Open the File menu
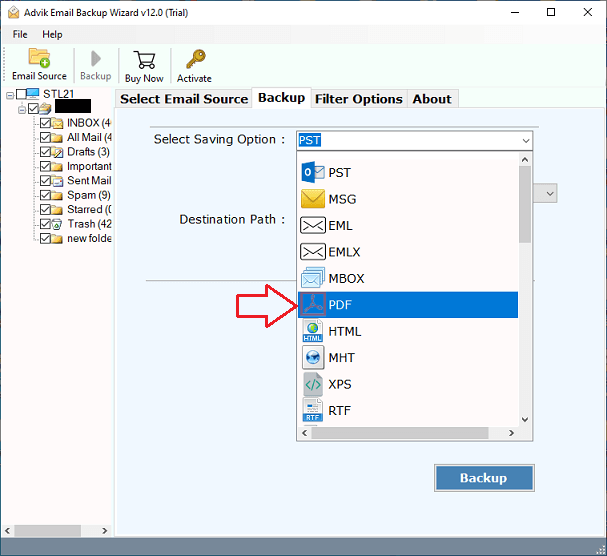Image resolution: width=607 pixels, height=556 pixels. pyautogui.click(x=20, y=34)
